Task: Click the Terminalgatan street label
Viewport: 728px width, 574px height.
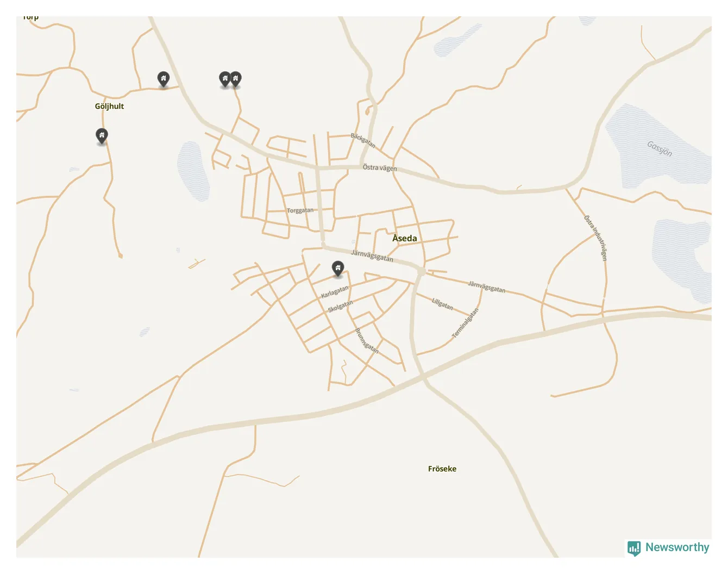Action: click(466, 323)
